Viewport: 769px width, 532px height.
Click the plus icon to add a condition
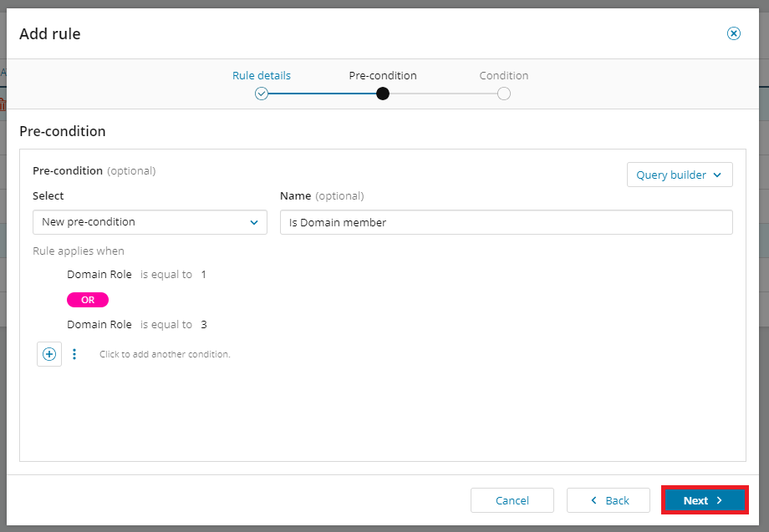tap(48, 353)
